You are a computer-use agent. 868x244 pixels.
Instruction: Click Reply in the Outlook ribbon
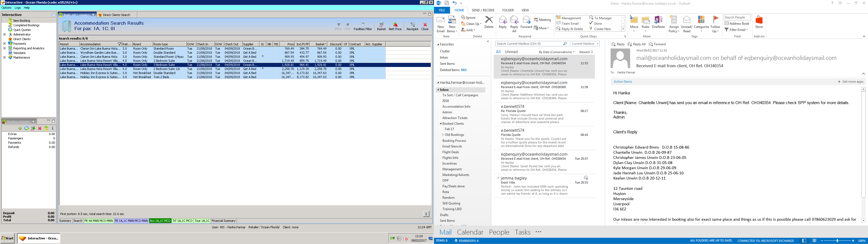click(502, 22)
